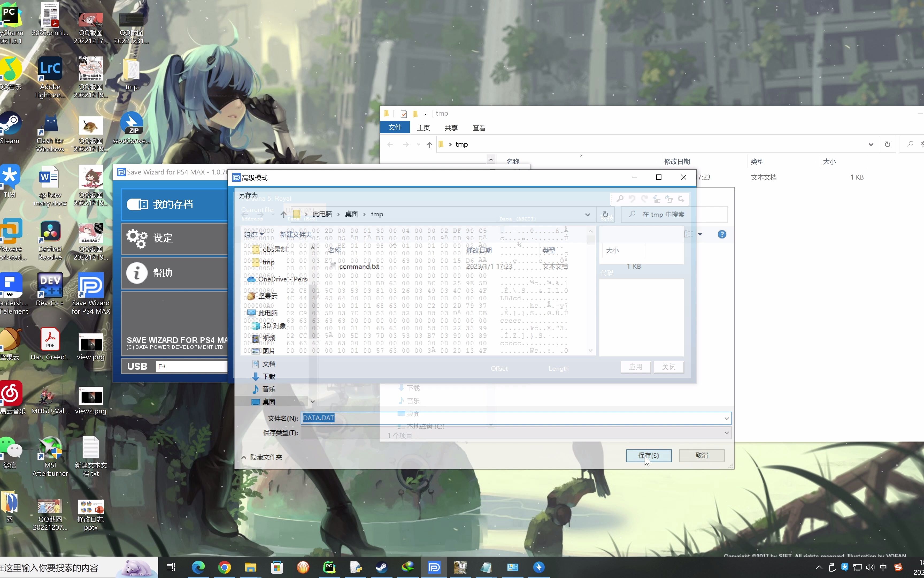
Task: Select 文档 in navigation tree
Action: click(x=264, y=364)
